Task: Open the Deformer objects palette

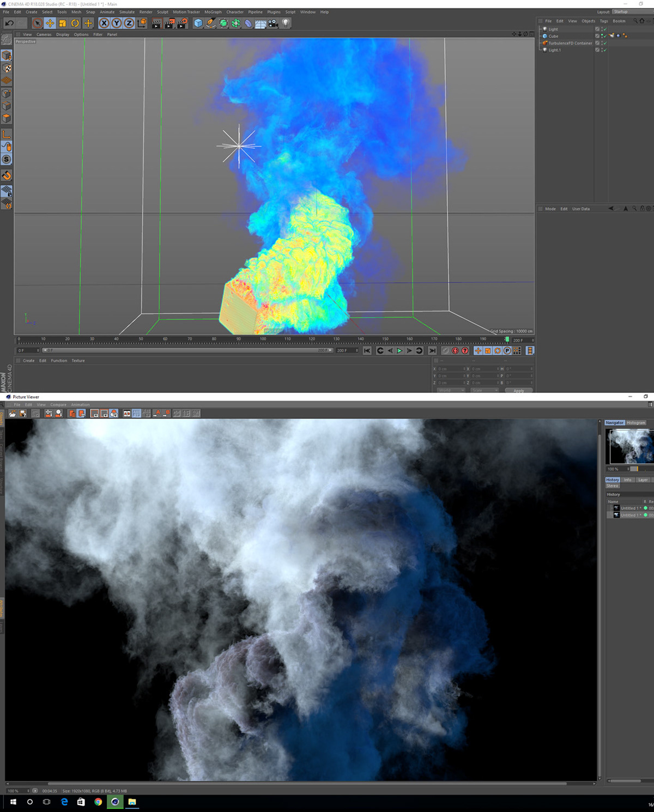Action: tap(249, 23)
